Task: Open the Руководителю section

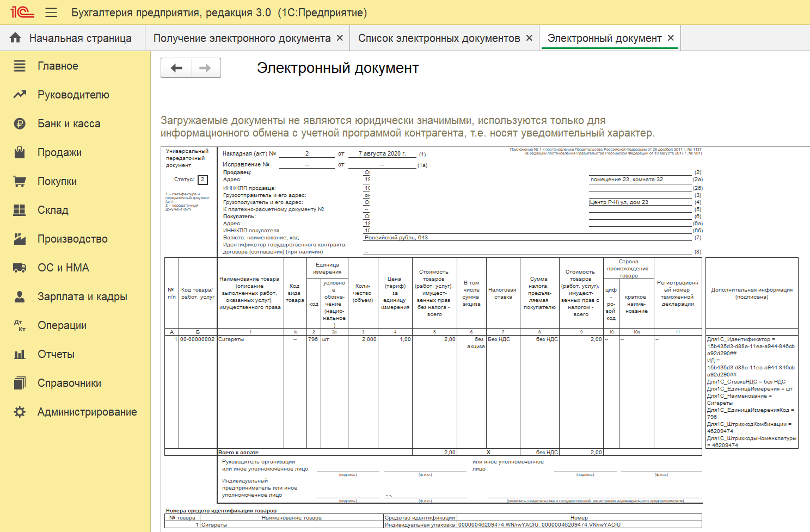Action: [x=73, y=95]
